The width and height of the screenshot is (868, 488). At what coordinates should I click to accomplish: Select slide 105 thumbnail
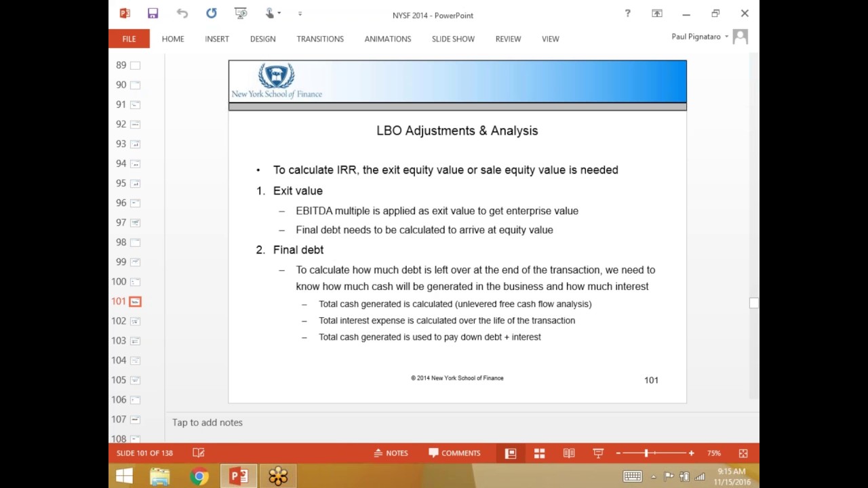point(135,380)
